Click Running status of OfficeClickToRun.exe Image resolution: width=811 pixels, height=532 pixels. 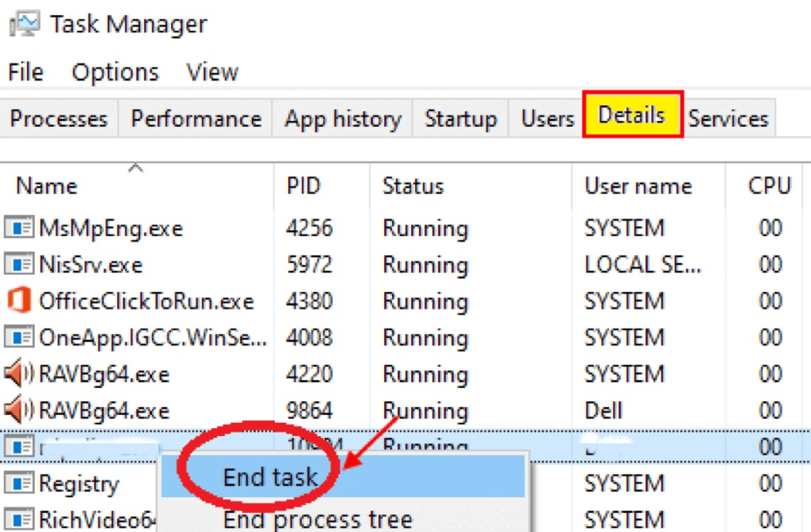(425, 302)
